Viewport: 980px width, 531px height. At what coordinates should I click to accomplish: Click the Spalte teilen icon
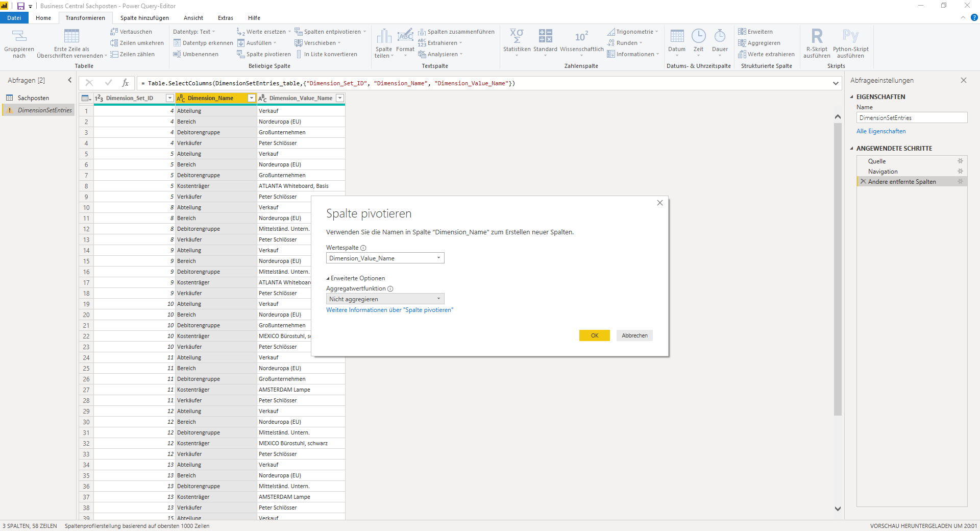tap(384, 36)
